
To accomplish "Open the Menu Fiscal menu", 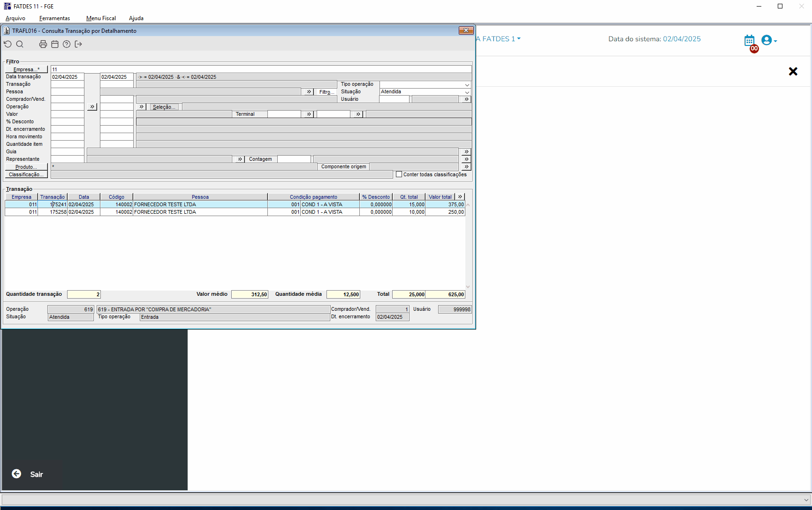I will pyautogui.click(x=101, y=18).
